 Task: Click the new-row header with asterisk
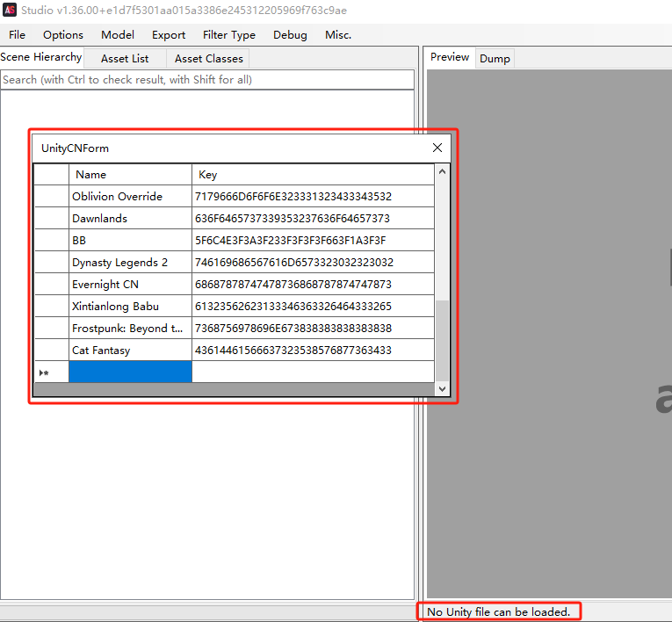[52, 372]
